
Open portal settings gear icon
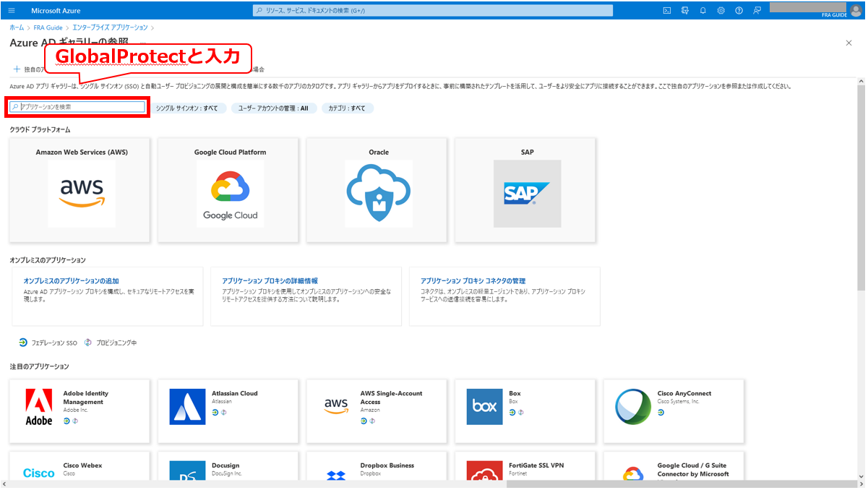[x=721, y=10]
